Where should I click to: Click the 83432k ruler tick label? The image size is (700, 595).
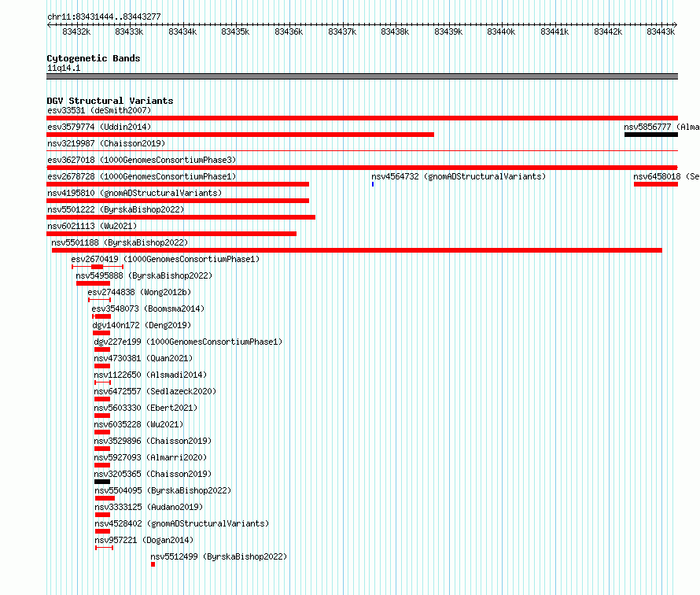pyautogui.click(x=76, y=31)
